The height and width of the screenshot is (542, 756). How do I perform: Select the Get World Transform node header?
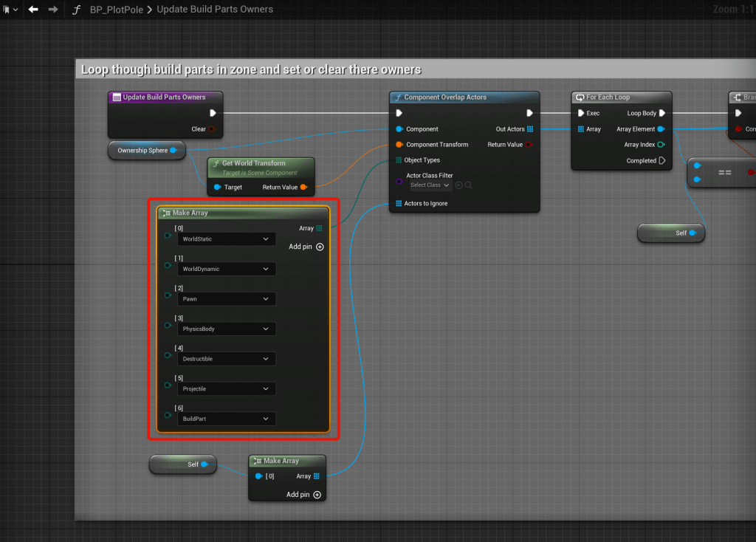tap(253, 163)
